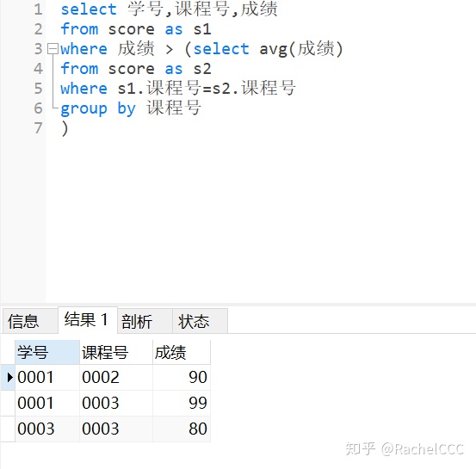This screenshot has height=469, width=476.
Task: Select 课程号 cell 0002 in first row
Action: coord(116,377)
